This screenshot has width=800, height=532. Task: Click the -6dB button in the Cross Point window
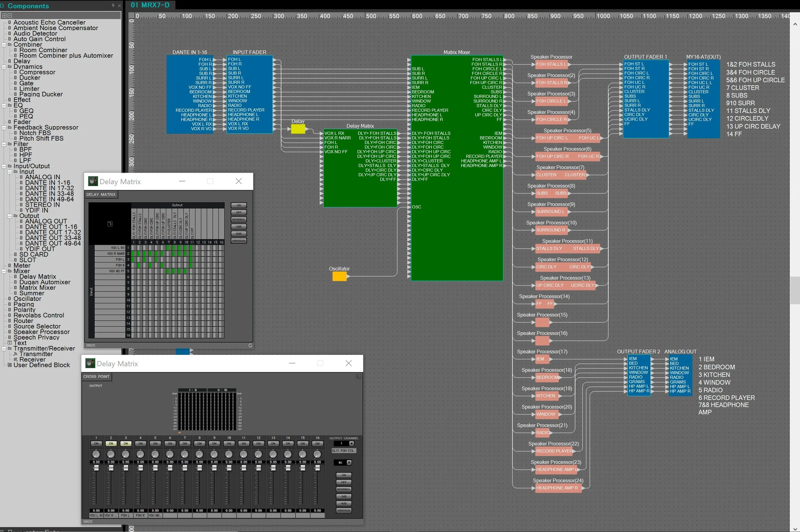click(344, 503)
